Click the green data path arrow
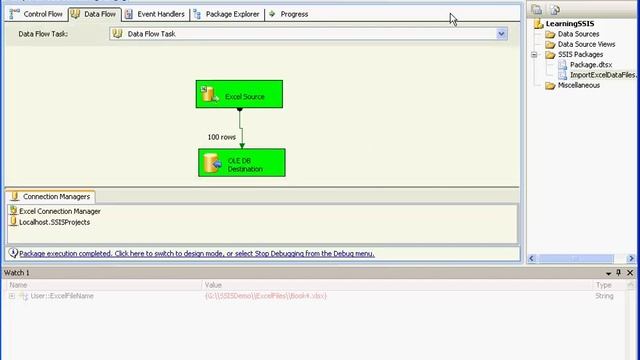This screenshot has height=360, width=640. coord(241,128)
